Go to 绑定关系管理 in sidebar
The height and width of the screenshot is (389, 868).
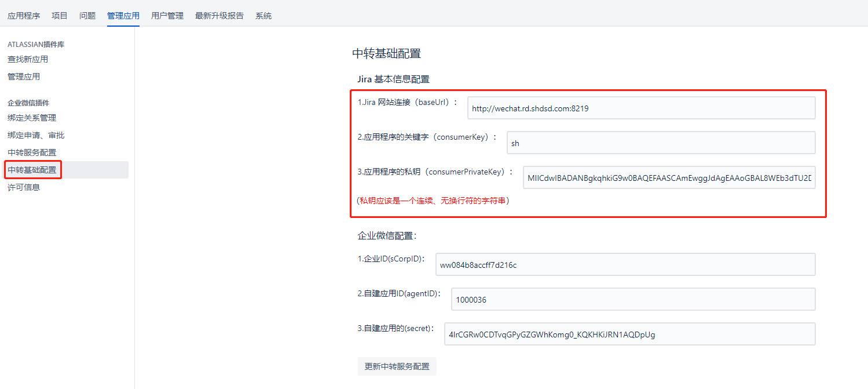coord(32,118)
